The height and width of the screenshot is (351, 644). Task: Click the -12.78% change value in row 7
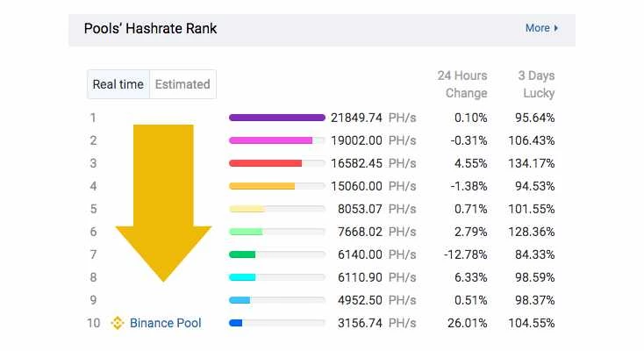(465, 254)
